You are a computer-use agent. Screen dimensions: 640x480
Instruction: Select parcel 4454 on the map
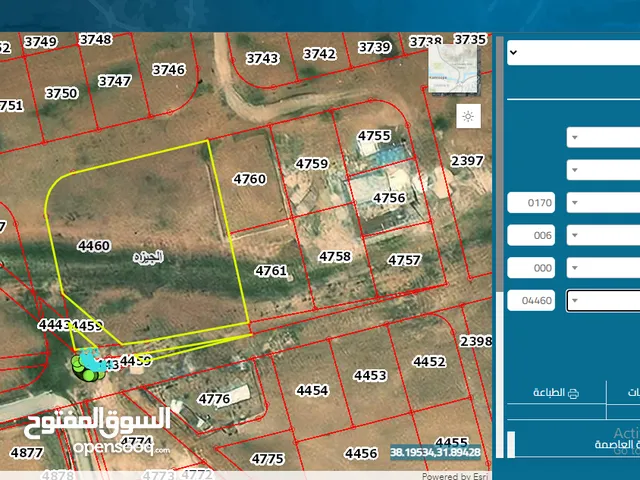[x=312, y=391]
